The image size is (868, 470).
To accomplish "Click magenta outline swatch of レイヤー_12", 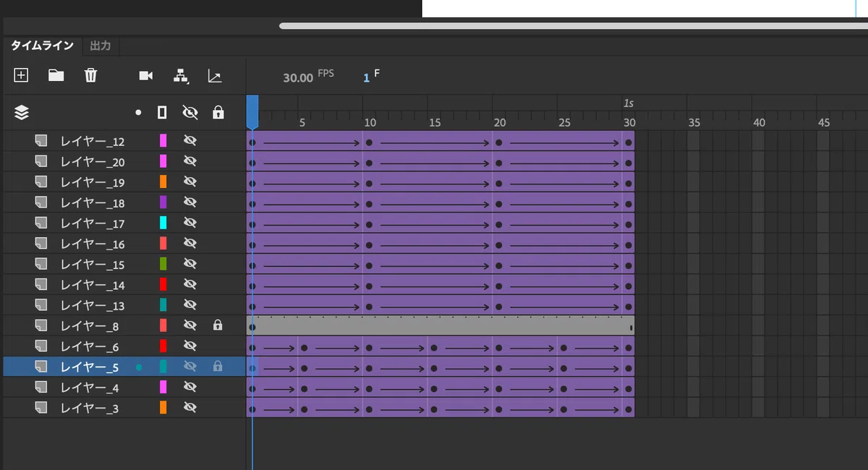I will pyautogui.click(x=163, y=140).
